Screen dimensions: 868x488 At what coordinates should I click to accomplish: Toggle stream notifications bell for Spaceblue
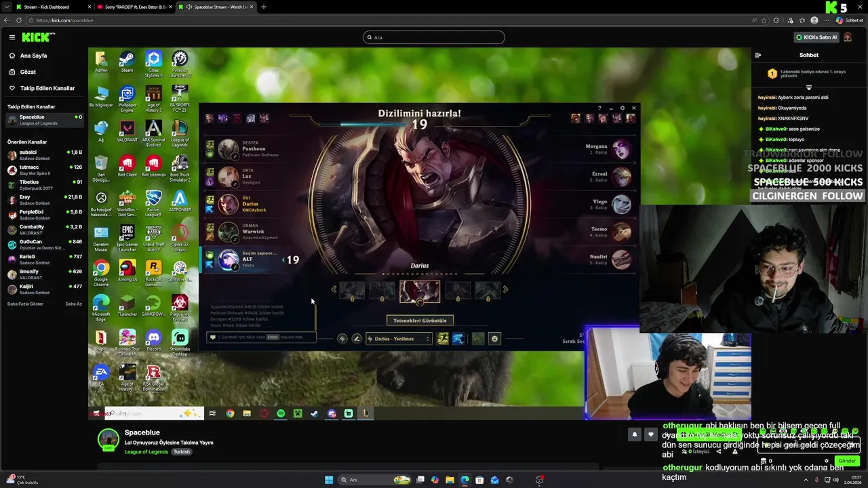tap(635, 434)
